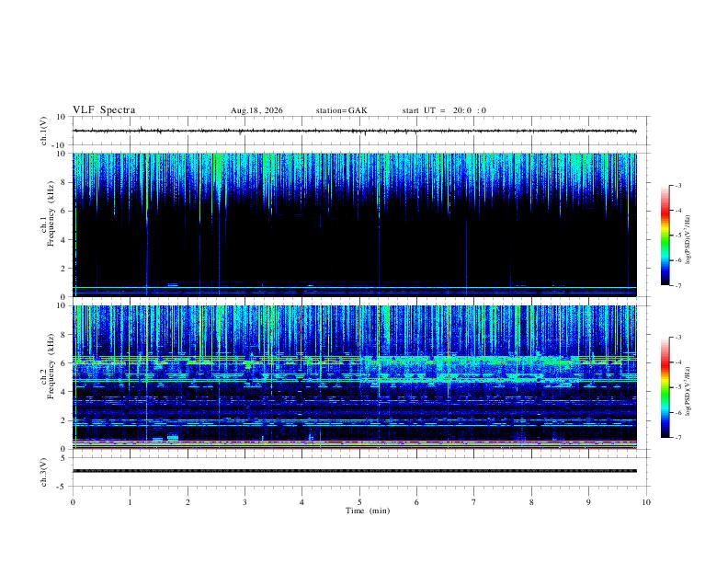Click the -3 label on upper colorbar
Viewport: 728px width, 563px height.
(677, 185)
